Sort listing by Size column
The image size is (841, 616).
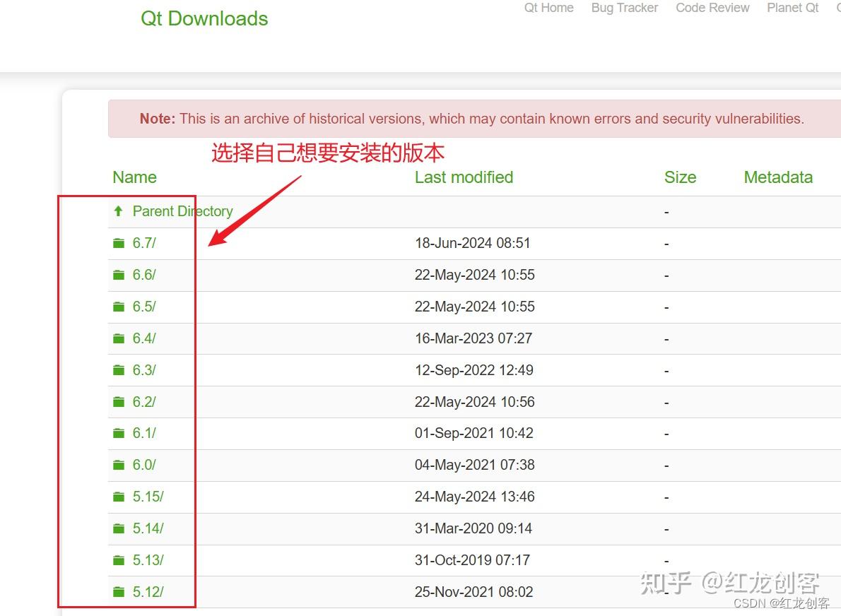[x=680, y=177]
